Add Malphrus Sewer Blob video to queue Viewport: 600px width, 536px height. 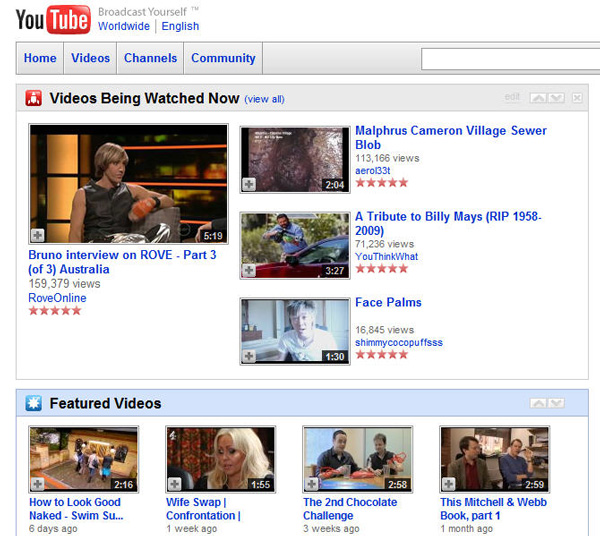pyautogui.click(x=249, y=184)
